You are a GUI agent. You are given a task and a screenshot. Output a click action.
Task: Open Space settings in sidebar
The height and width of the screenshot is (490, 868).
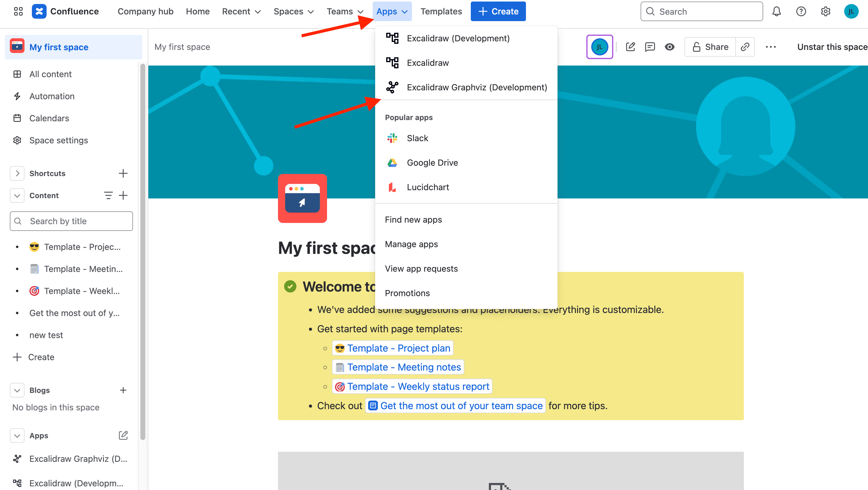click(71, 141)
